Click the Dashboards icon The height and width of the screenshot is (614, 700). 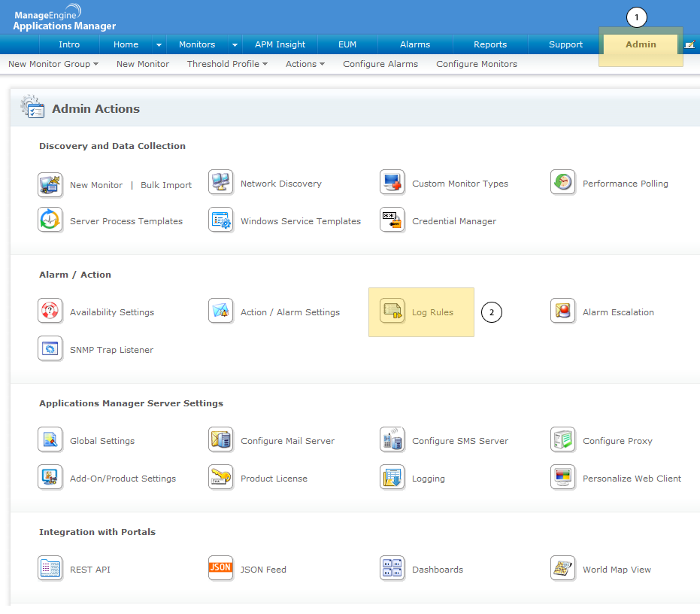coord(392,569)
